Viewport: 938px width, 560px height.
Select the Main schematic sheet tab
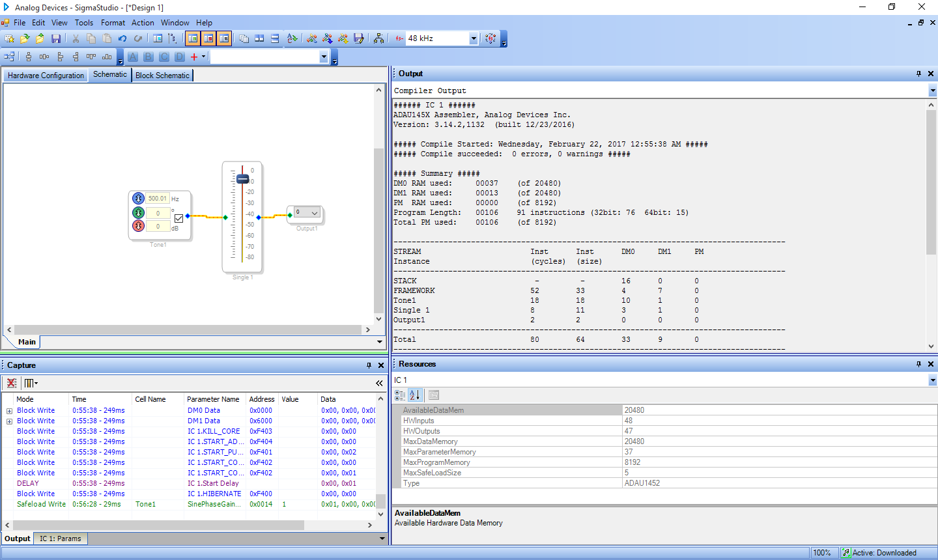[27, 342]
